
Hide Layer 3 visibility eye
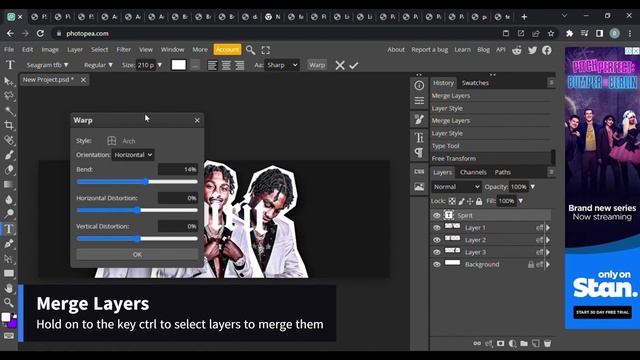tap(437, 252)
